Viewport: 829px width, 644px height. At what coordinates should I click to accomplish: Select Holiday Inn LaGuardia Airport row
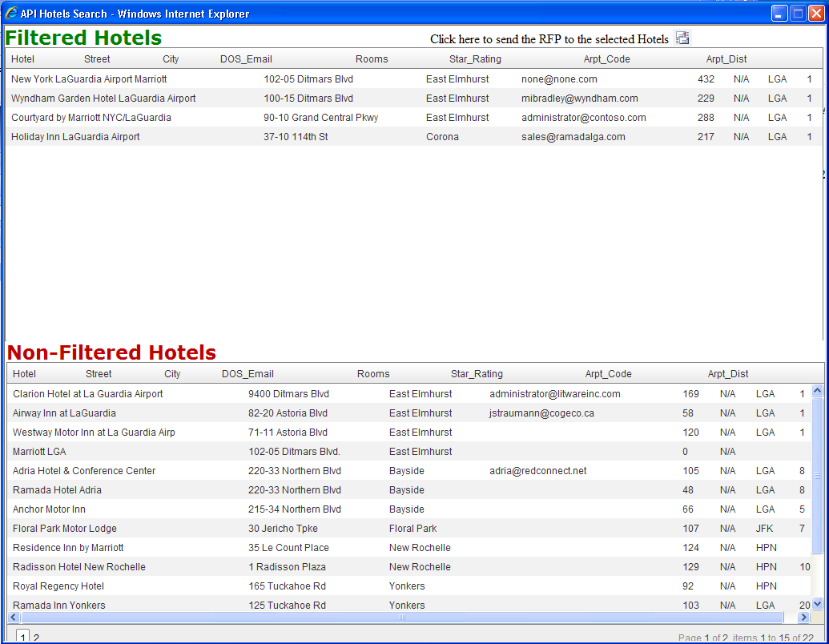[x=413, y=136]
